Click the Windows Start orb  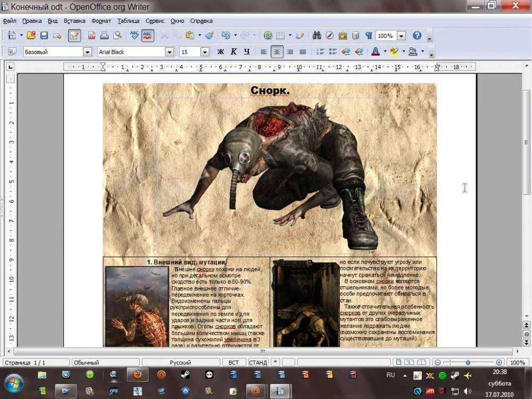pos(14,382)
